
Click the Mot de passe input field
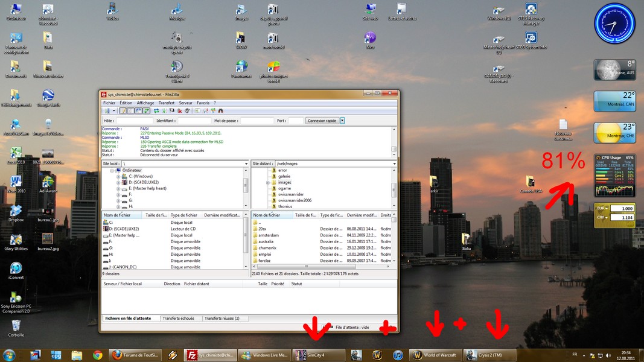(257, 121)
